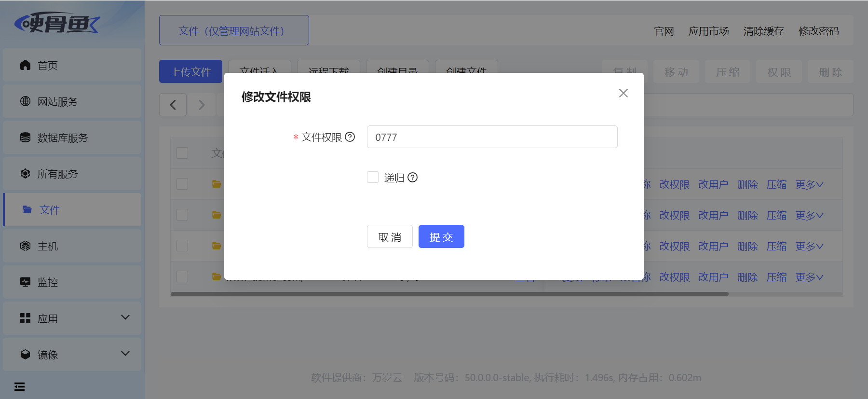Image resolution: width=868 pixels, height=399 pixels.
Task: Click the disabled 删除 toolbar button
Action: pos(830,72)
